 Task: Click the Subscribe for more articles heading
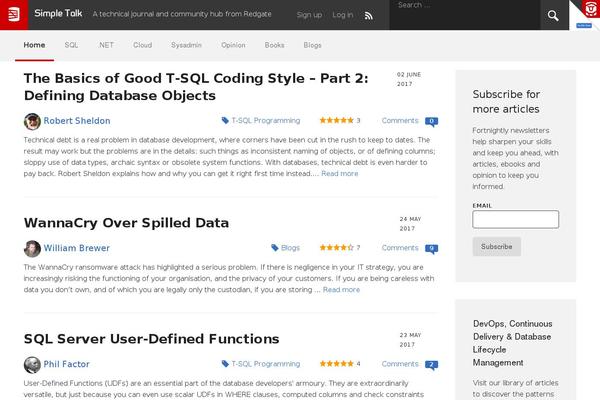click(506, 101)
